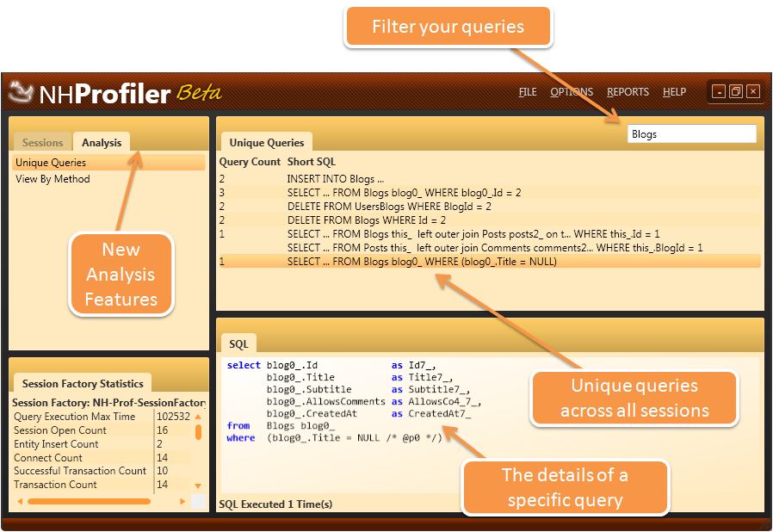The height and width of the screenshot is (532, 773).
Task: Select the INSERT INTO Blogs query row
Action: coord(336,179)
